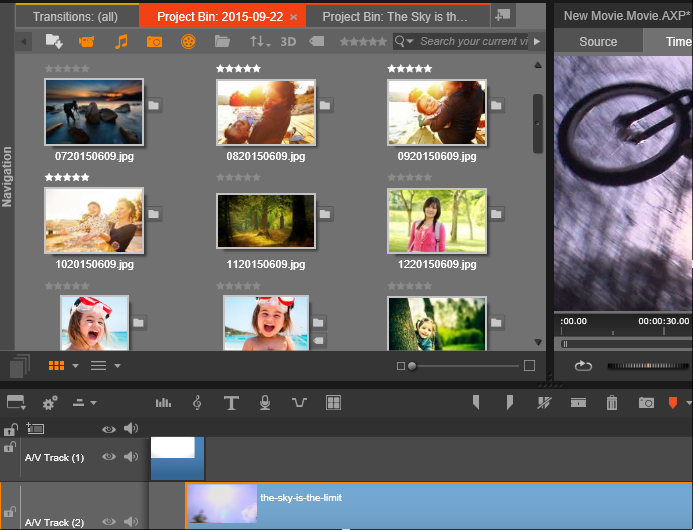Expand the toolbar overflow arrow right of search
Viewport: 693px width, 530px height.
pyautogui.click(x=537, y=42)
